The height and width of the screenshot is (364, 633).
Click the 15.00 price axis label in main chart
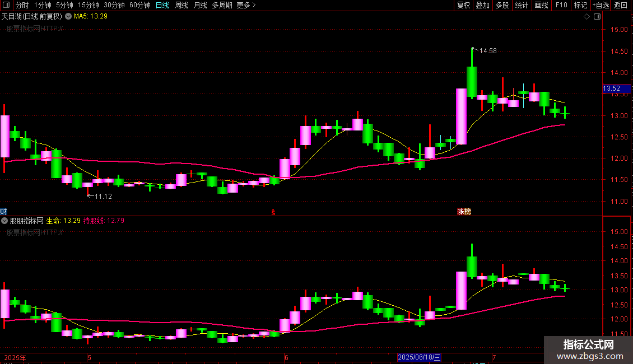[x=619, y=30]
